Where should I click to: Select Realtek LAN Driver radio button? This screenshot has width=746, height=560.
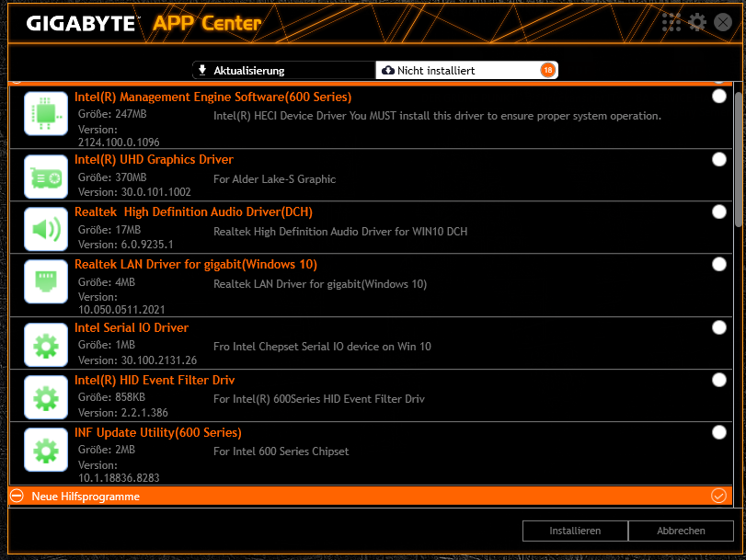(x=719, y=264)
